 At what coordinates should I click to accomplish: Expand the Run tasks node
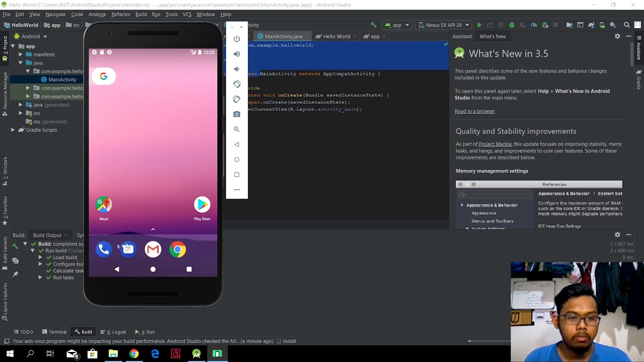coord(40,278)
